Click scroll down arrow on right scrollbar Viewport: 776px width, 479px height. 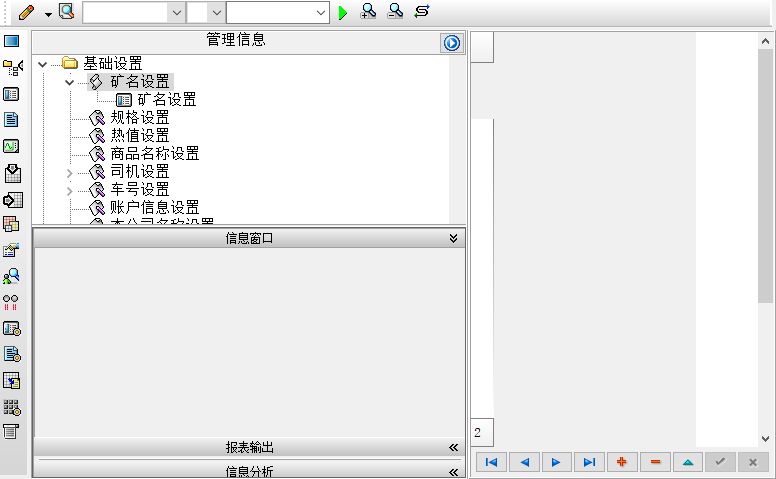pos(765,438)
